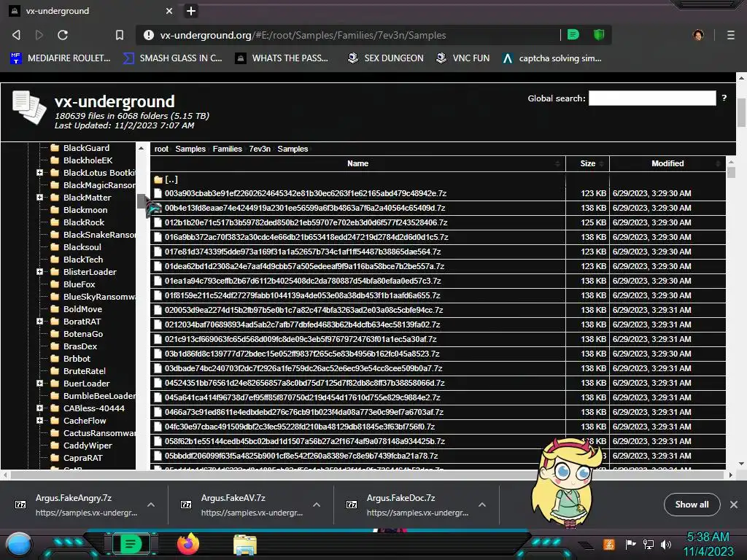Image resolution: width=747 pixels, height=560 pixels.
Task: Expand the BlackLotus Bootkit tree node
Action: click(x=40, y=173)
